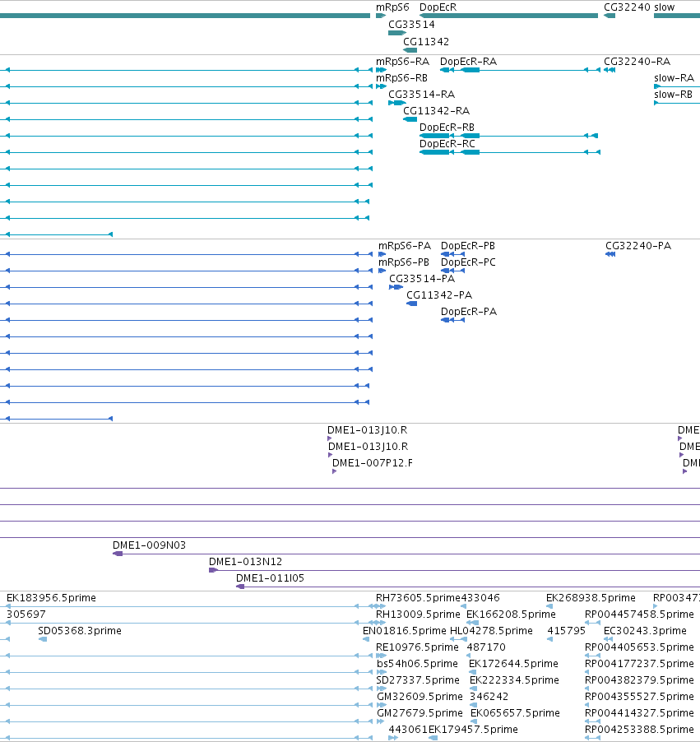Open the 433046 EST feature
This screenshot has width=700, height=742.
point(463,606)
